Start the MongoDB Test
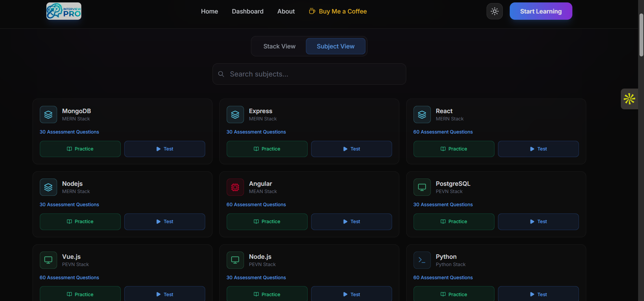 [x=165, y=149]
